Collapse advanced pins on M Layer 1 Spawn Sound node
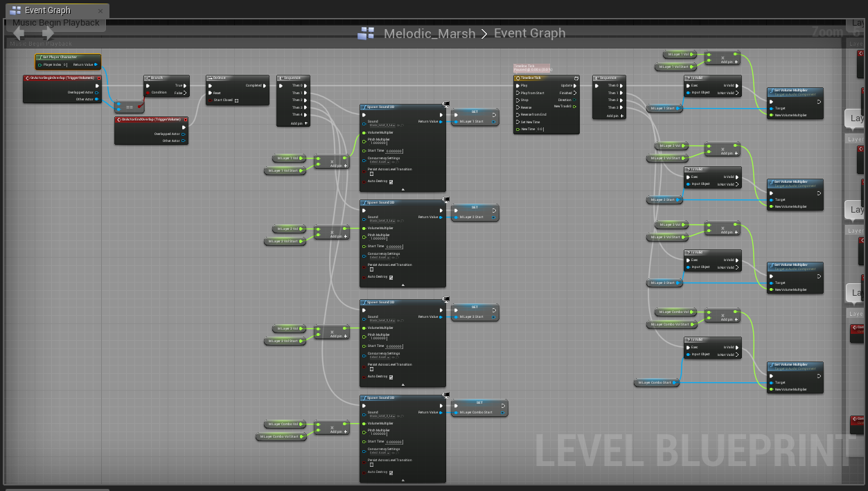868x491 pixels. [x=402, y=188]
